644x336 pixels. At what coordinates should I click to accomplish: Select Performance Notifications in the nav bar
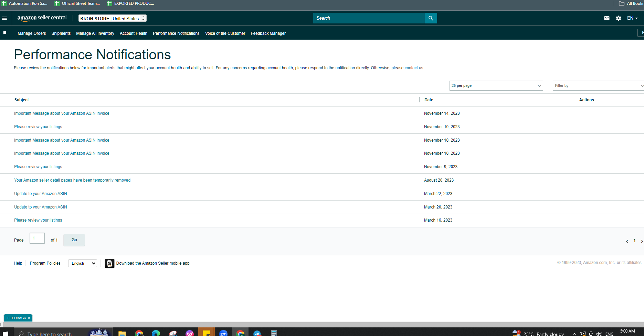[x=176, y=33]
